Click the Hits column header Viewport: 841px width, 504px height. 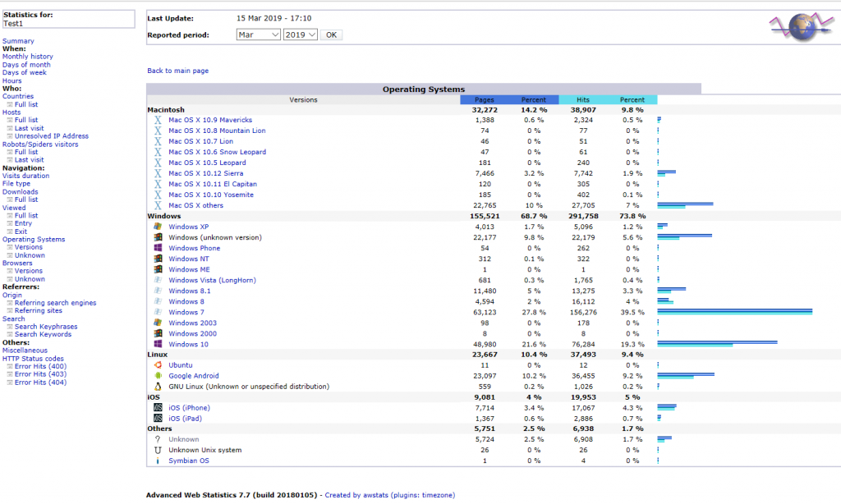click(x=583, y=99)
